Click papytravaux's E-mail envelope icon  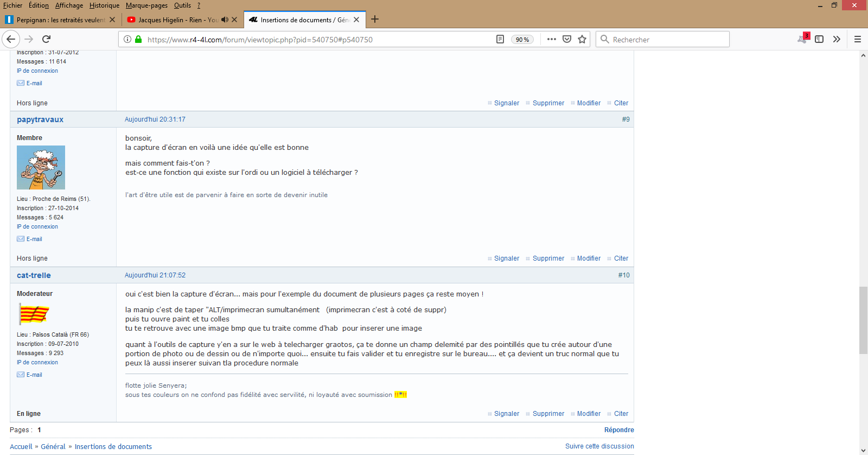(x=21, y=239)
